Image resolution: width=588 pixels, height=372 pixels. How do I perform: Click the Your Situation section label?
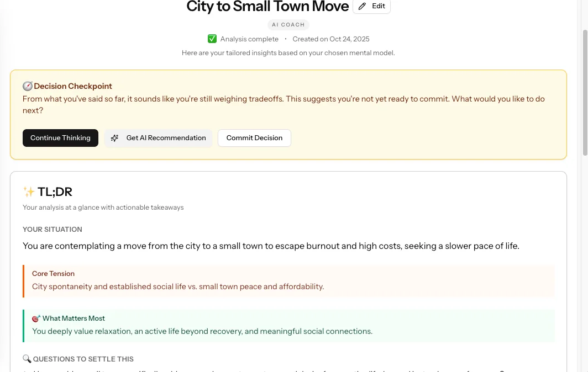point(52,229)
